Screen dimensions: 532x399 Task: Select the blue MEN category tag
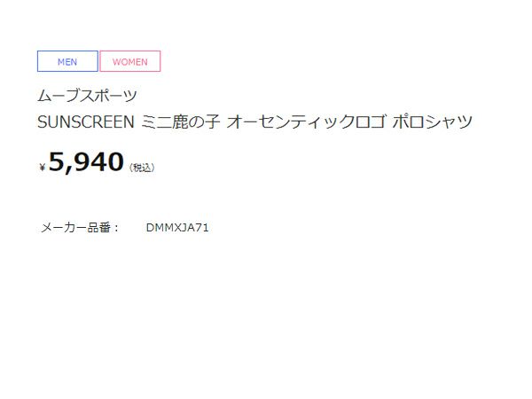click(67, 61)
